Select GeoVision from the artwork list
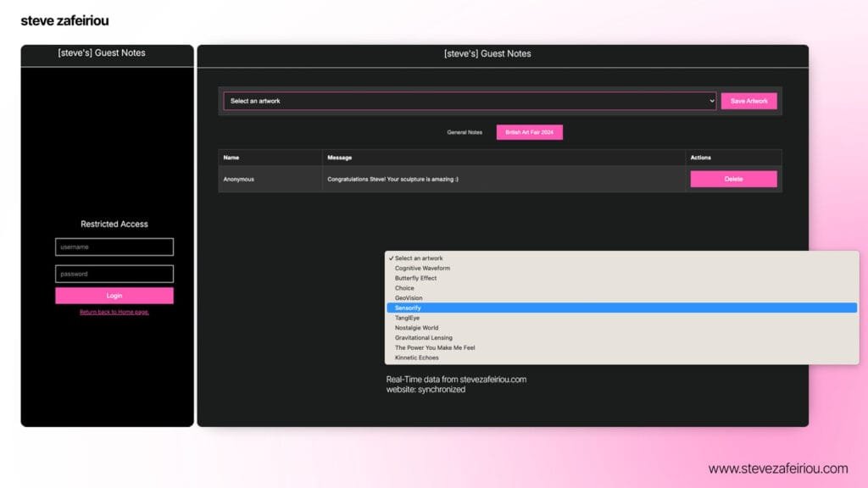The image size is (868, 488). 622,297
